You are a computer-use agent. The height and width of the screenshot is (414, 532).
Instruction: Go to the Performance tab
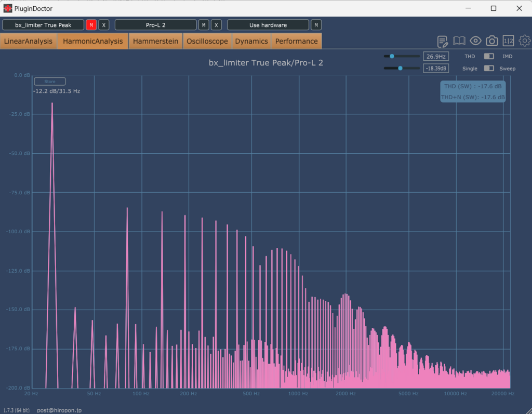[x=297, y=41]
